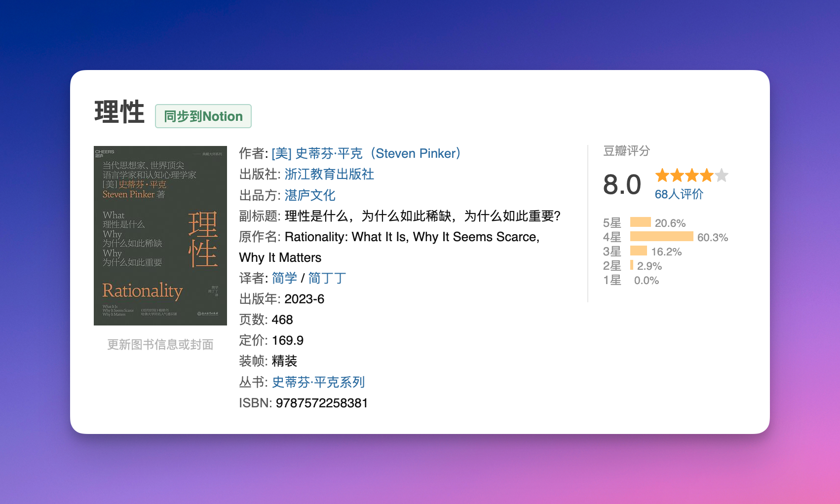
Task: Click the 同步到Notion button
Action: (203, 116)
